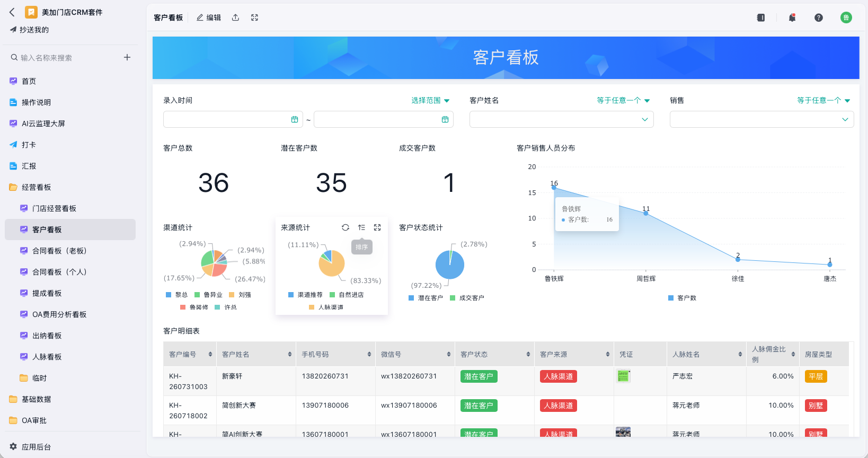Toggle 成交客户 legend in 客户状态统计
This screenshot has width=868, height=458.
(x=467, y=298)
